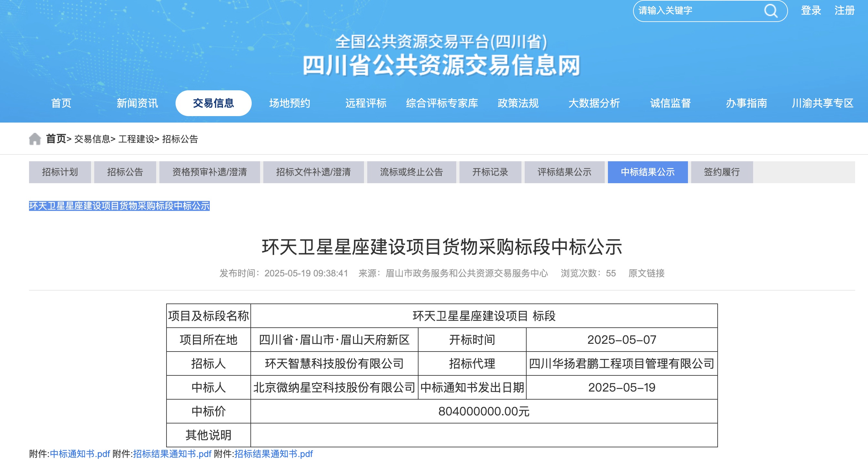Click the 工程建设 breadcrumb link
The width and height of the screenshot is (868, 467).
click(136, 139)
